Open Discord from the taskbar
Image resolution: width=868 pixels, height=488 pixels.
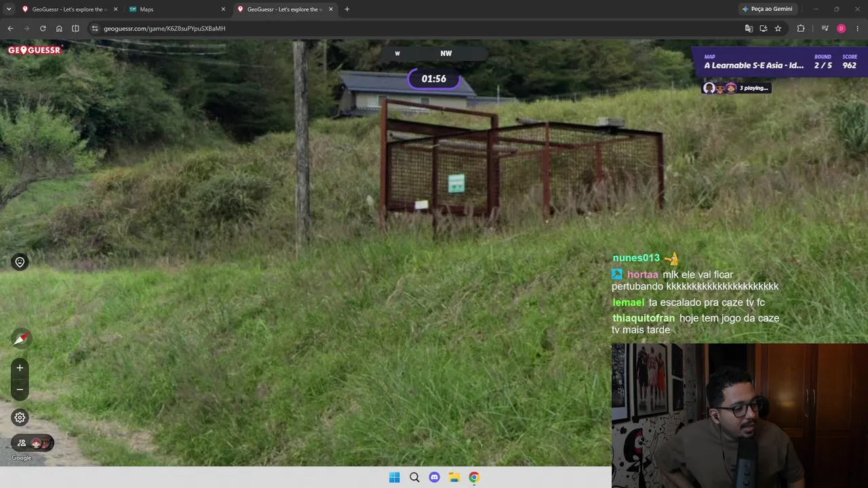tap(435, 477)
